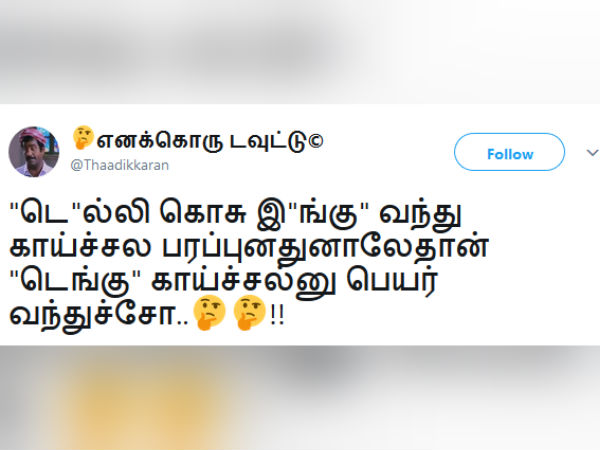The image size is (600, 450).
Task: Click the word பெயர் in the tweet
Action: coord(392,282)
